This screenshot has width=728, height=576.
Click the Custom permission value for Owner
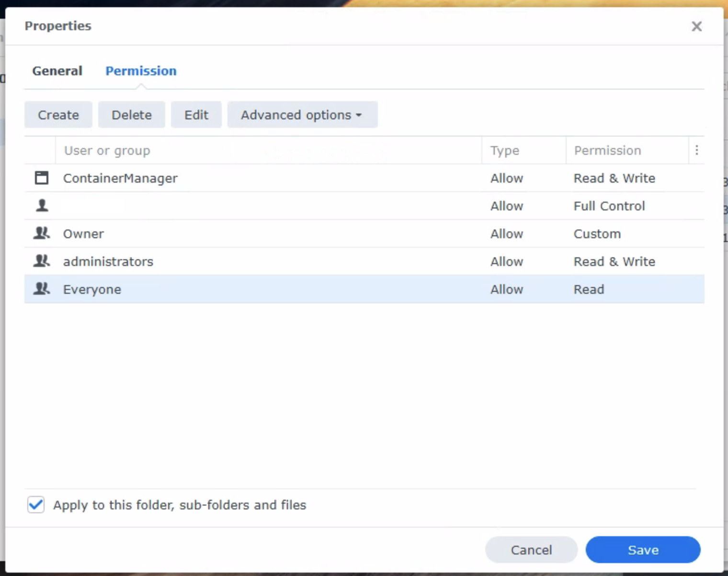pos(597,234)
